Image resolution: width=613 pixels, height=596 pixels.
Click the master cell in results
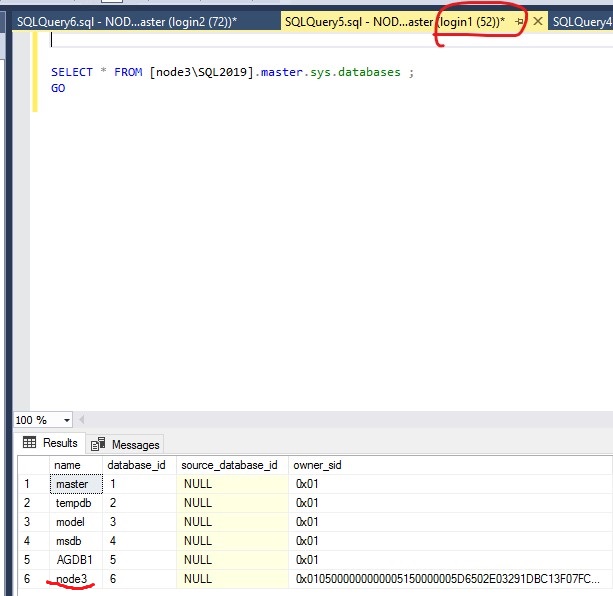[76, 484]
